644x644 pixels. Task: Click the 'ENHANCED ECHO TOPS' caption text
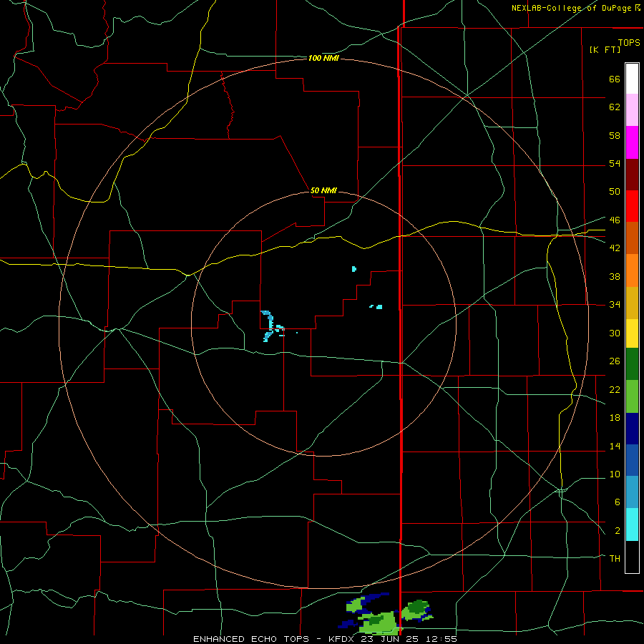[x=251, y=639]
